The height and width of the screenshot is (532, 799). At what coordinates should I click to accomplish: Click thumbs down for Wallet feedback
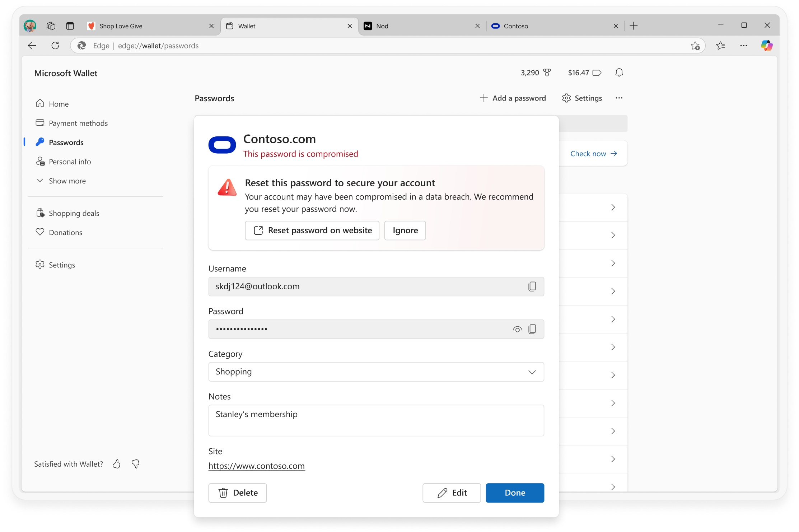(x=135, y=464)
